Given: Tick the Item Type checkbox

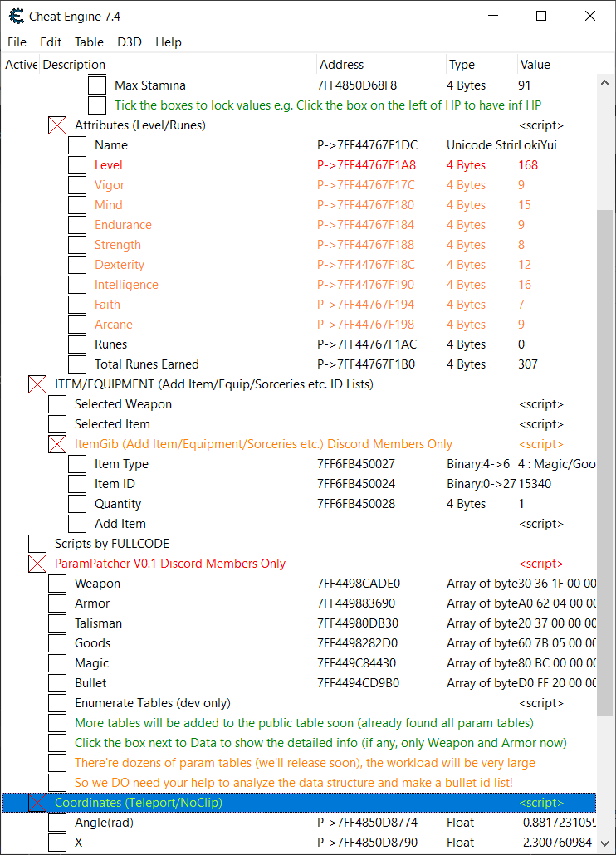Looking at the screenshot, I should pyautogui.click(x=77, y=464).
